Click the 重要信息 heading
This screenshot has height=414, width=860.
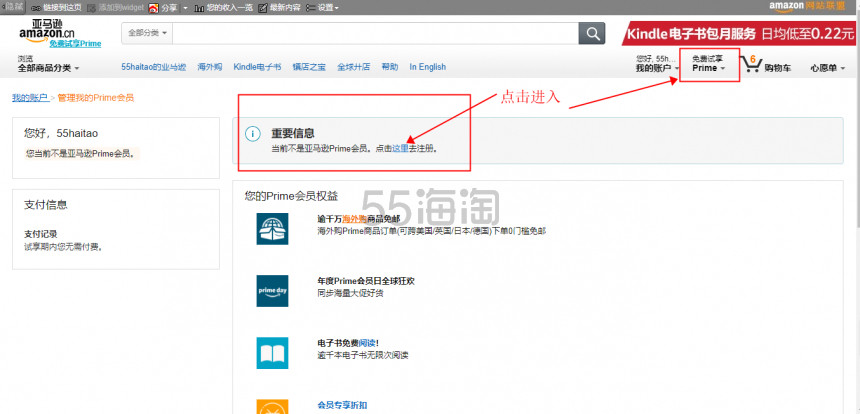293,134
